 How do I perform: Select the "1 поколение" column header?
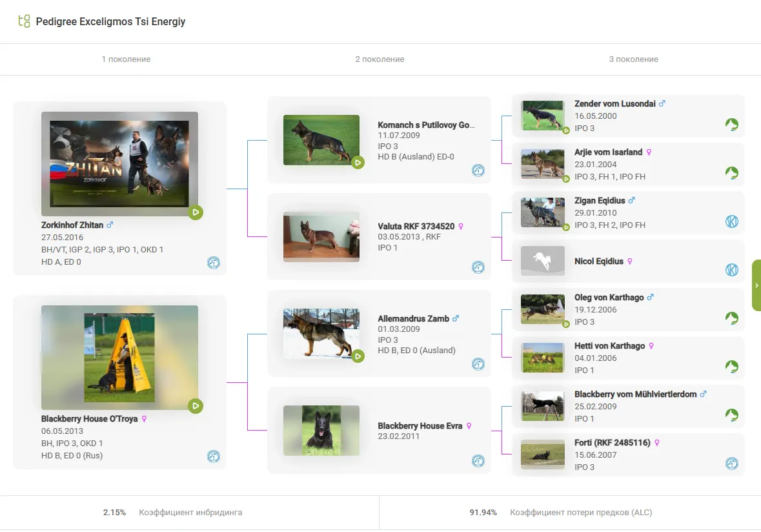[x=126, y=59]
